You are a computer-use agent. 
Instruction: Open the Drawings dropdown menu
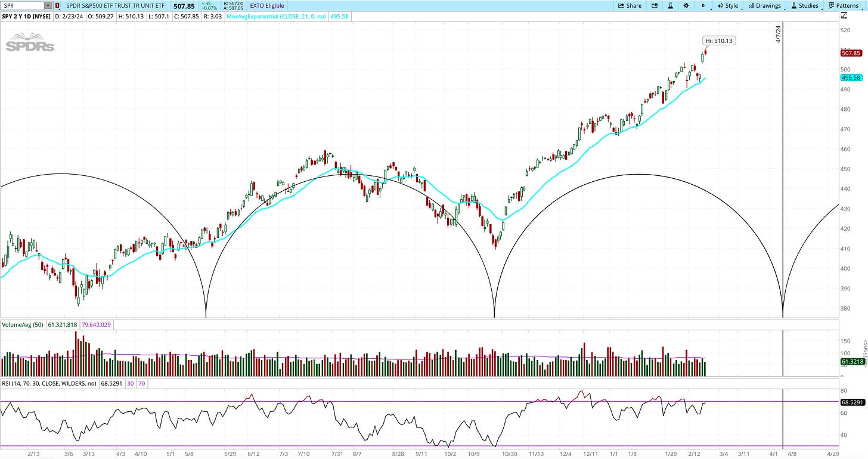(764, 5)
